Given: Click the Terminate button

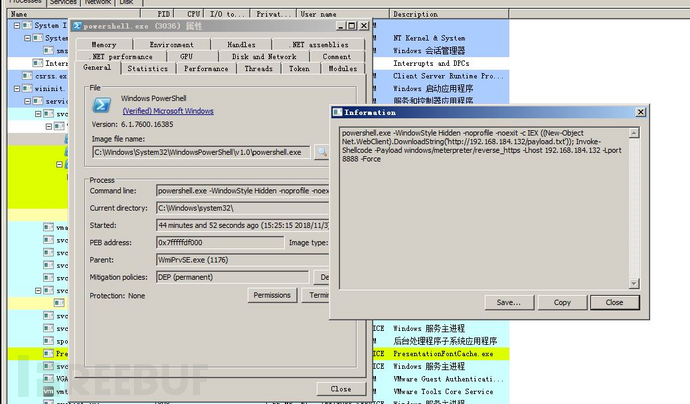Looking at the screenshot, I should [316, 295].
